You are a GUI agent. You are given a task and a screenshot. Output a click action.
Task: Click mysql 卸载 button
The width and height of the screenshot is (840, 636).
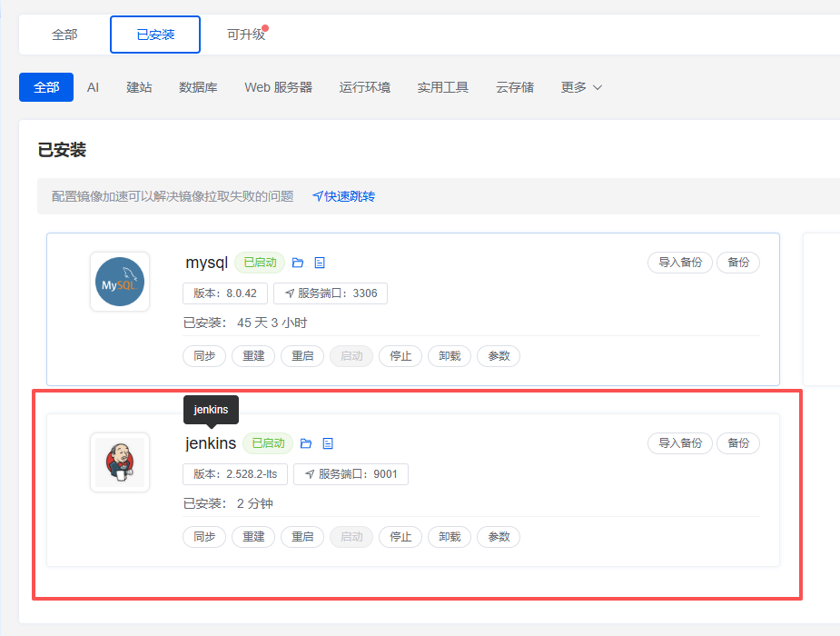[x=450, y=356]
